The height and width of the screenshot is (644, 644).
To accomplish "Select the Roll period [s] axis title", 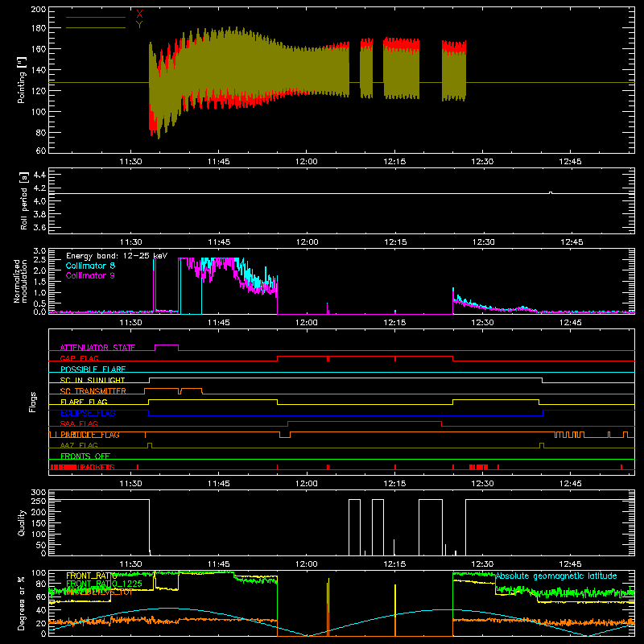I will (23, 200).
